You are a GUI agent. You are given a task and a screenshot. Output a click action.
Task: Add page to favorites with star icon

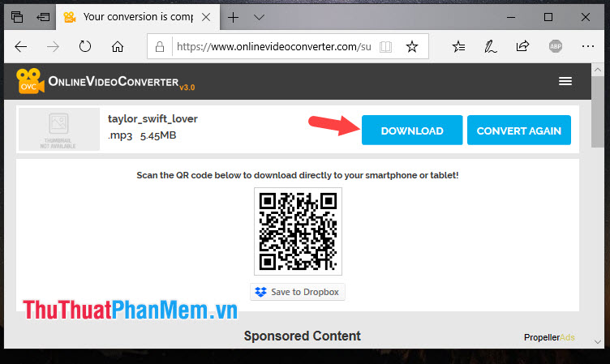click(x=411, y=47)
